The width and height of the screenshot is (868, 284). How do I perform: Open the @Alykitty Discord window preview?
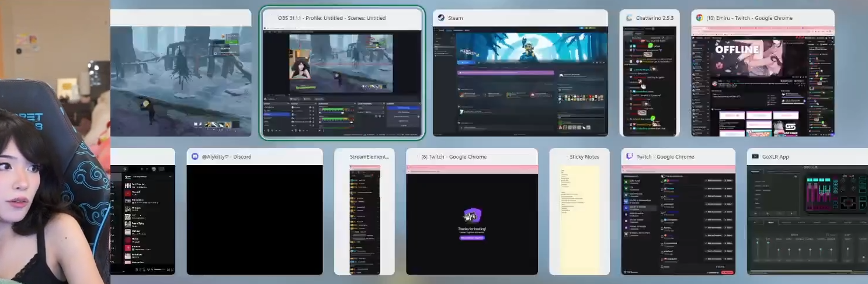255,212
